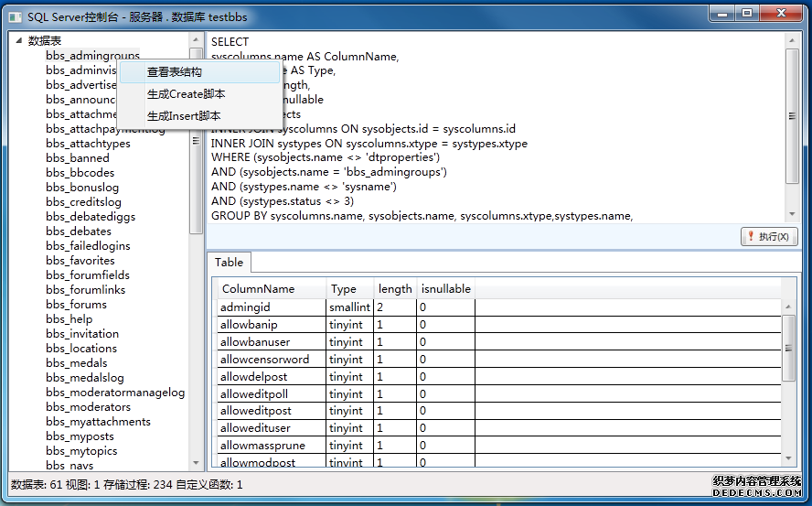812x506 pixels.
Task: Click the isnullable column header
Action: pos(445,289)
